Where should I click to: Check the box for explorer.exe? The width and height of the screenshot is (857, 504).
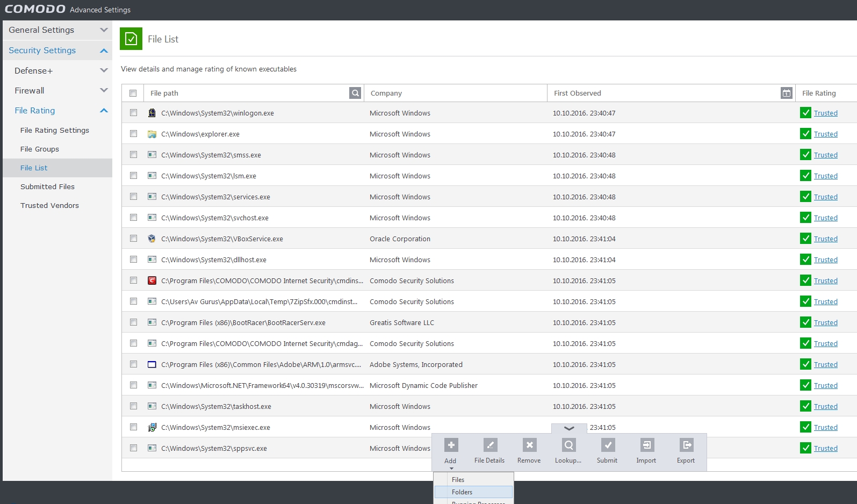click(133, 134)
